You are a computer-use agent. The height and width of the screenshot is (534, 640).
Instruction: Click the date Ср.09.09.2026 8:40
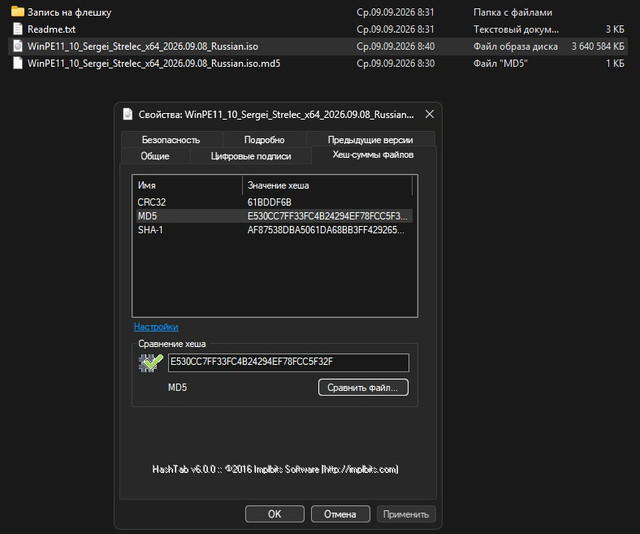click(x=395, y=47)
